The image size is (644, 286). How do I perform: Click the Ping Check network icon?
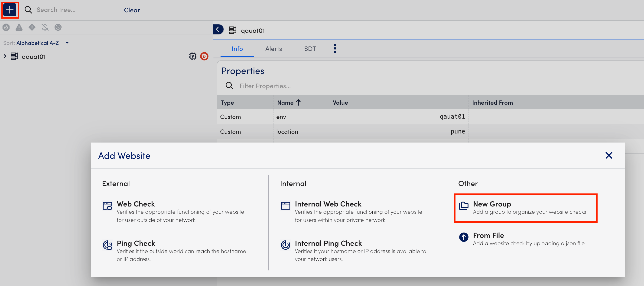pos(107,244)
